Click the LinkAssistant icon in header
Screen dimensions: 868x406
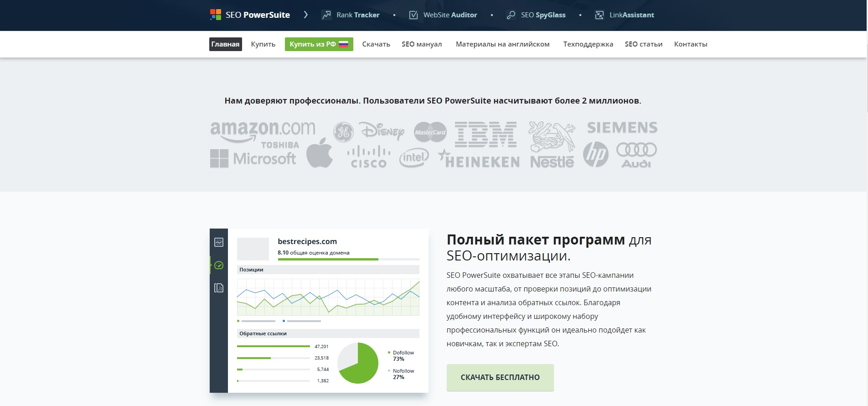[x=599, y=15]
